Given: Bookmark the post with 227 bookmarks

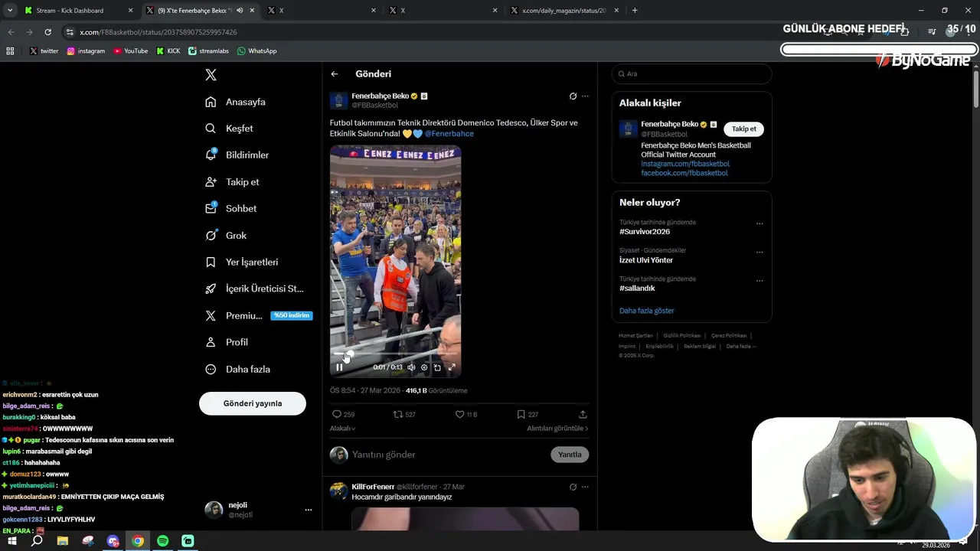Looking at the screenshot, I should click(528, 415).
